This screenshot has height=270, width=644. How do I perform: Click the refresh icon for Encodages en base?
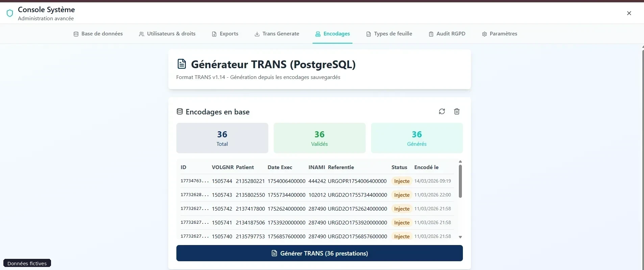[442, 111]
